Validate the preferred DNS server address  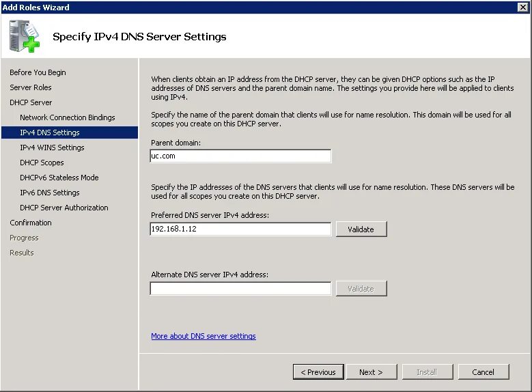(361, 229)
